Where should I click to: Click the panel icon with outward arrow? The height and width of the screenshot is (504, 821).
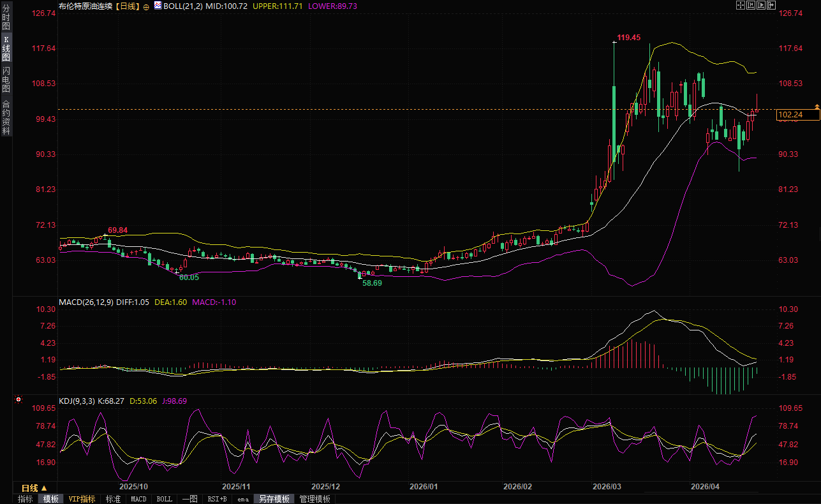[771, 5]
